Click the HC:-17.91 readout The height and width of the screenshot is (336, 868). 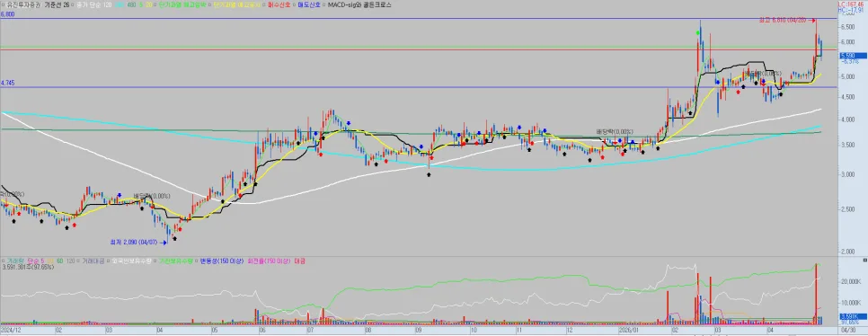(x=850, y=9)
